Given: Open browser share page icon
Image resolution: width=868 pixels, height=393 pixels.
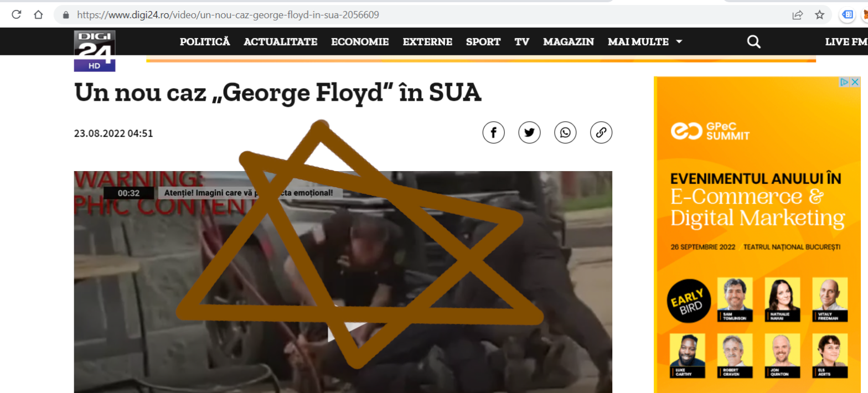Looking at the screenshot, I should click(798, 15).
